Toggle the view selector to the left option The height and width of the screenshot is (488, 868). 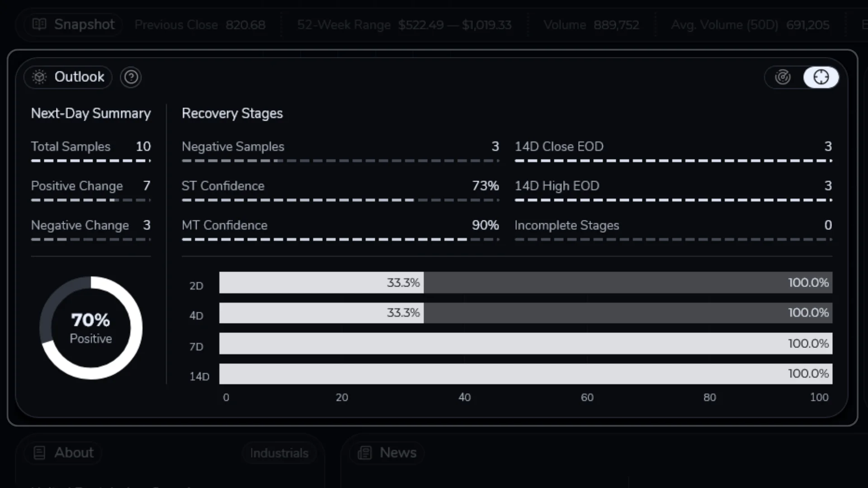(x=783, y=77)
